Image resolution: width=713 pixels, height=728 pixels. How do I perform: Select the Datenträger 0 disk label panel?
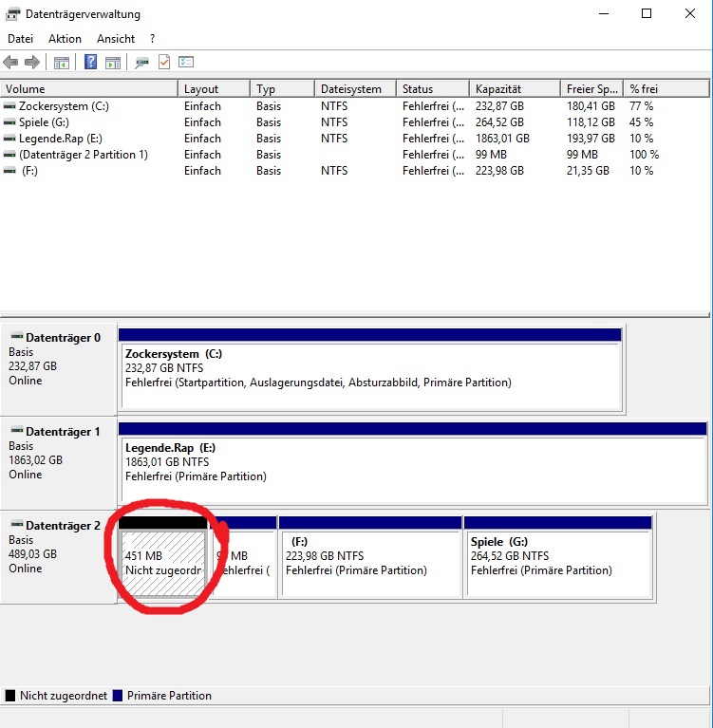click(58, 369)
